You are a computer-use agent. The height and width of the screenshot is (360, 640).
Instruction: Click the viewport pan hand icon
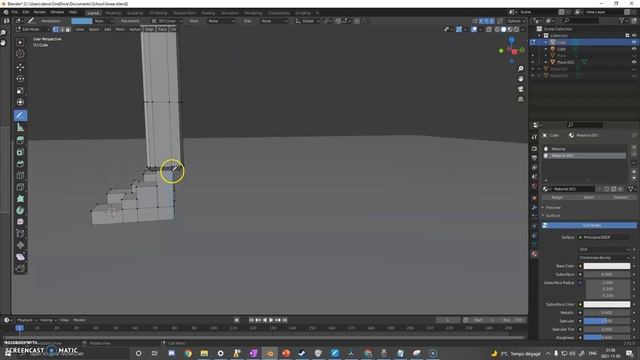coord(520,78)
